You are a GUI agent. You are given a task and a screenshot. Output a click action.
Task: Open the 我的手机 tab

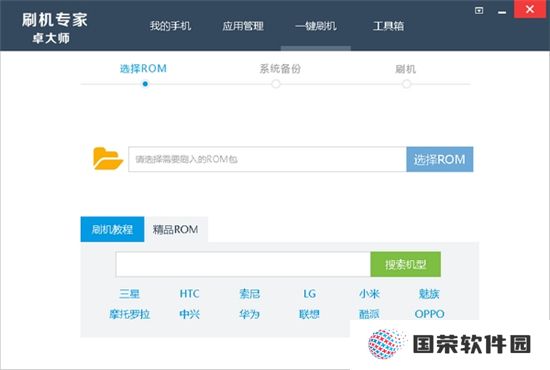[170, 26]
